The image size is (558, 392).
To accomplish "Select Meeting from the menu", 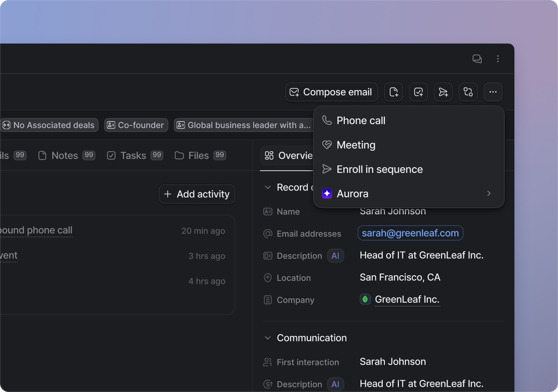I will click(409, 145).
